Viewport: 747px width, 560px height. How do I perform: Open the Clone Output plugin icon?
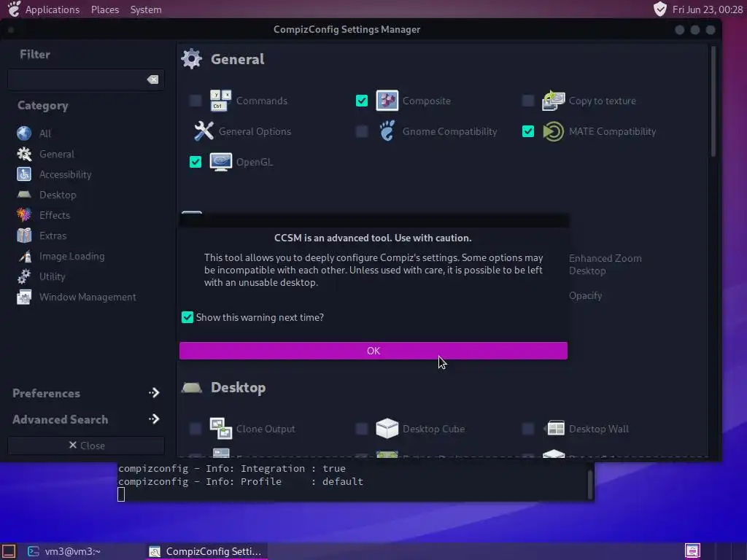pyautogui.click(x=220, y=429)
